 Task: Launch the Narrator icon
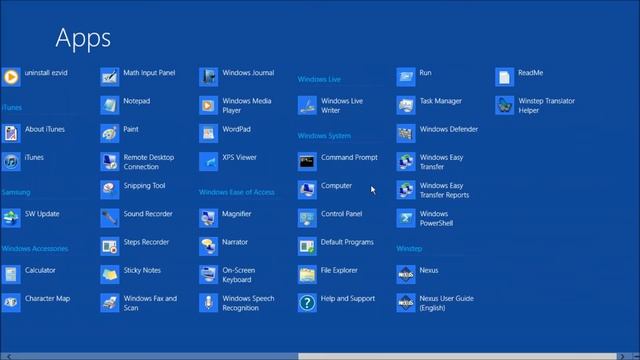pyautogui.click(x=209, y=246)
